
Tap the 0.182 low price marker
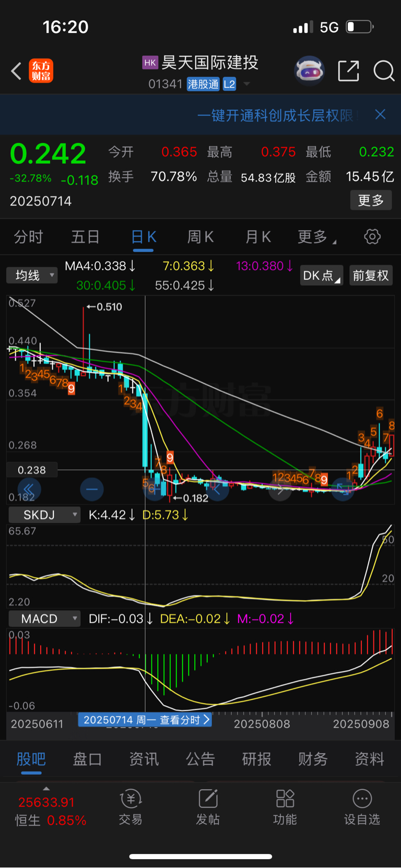tap(191, 498)
